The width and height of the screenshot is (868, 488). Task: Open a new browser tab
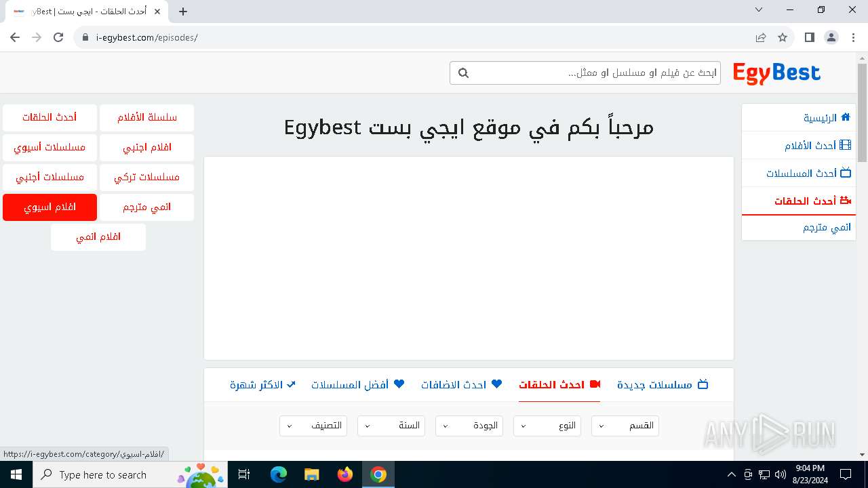[x=183, y=11]
